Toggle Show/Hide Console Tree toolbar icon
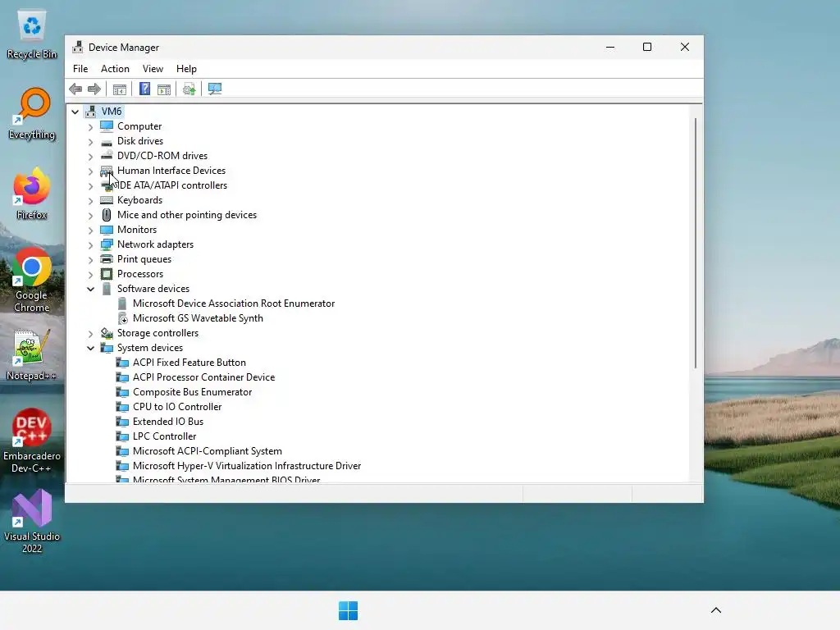840x630 pixels. [x=120, y=89]
